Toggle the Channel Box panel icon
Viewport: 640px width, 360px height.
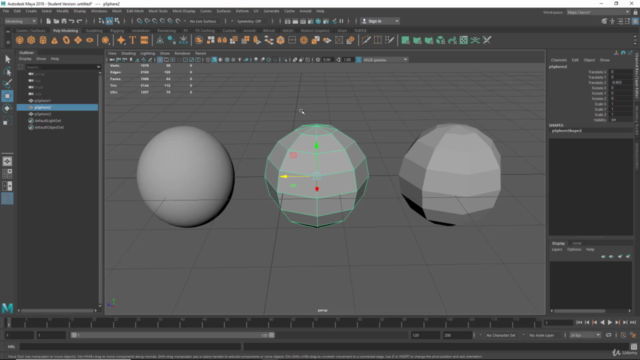coord(636,21)
